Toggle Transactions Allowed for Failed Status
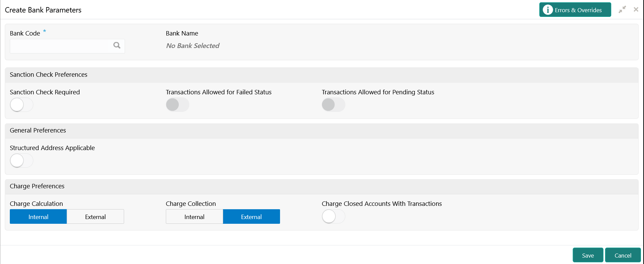The width and height of the screenshot is (644, 264). (x=177, y=105)
